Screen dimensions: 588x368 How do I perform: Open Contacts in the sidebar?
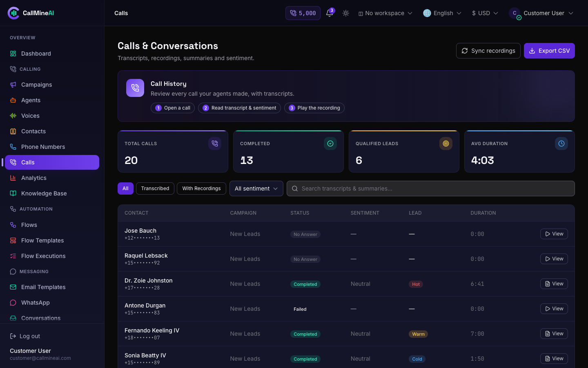point(52,131)
